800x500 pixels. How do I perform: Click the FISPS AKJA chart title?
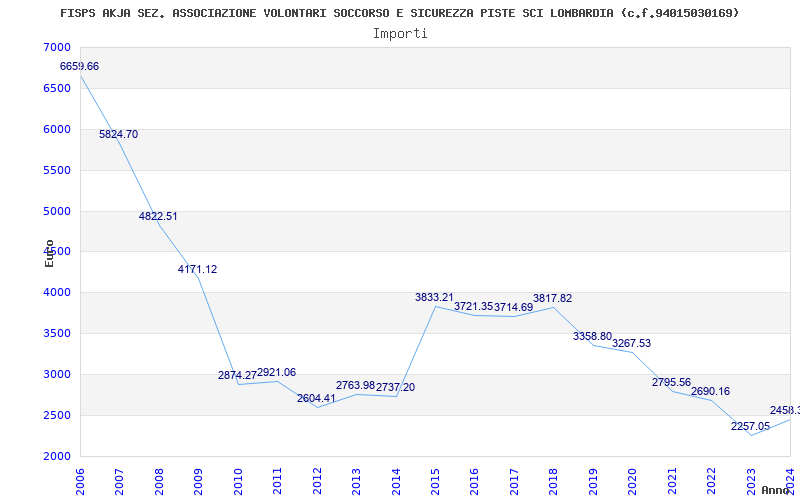coord(399,13)
